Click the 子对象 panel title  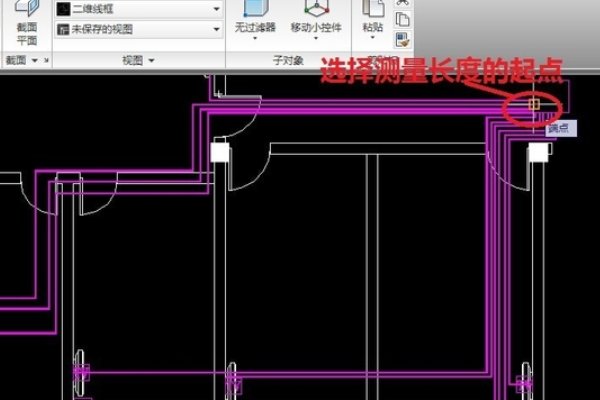point(288,61)
